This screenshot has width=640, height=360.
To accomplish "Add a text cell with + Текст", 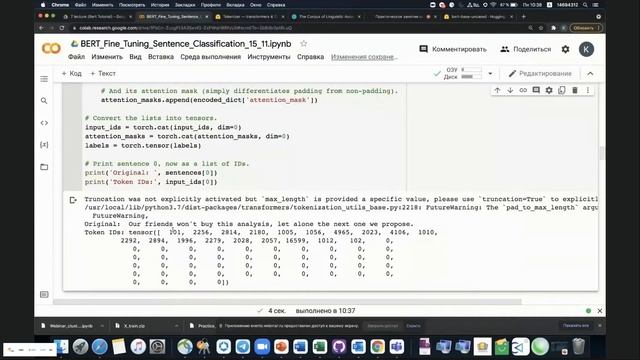I will pos(103,73).
